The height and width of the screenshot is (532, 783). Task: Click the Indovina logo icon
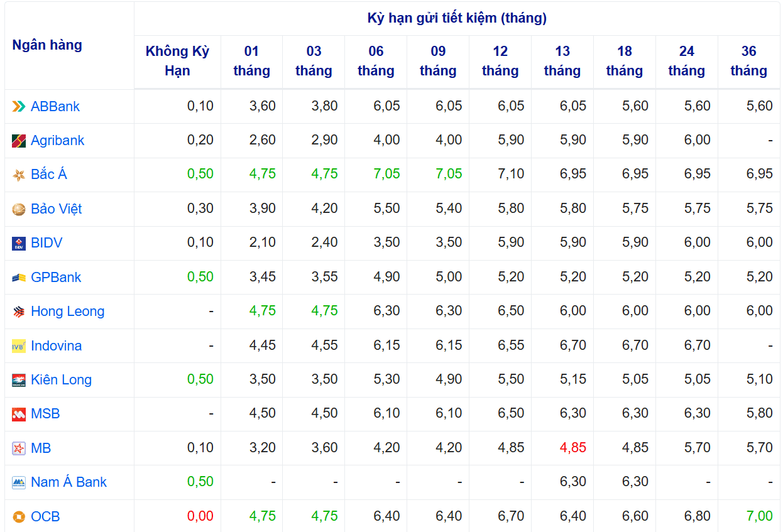[x=19, y=346]
